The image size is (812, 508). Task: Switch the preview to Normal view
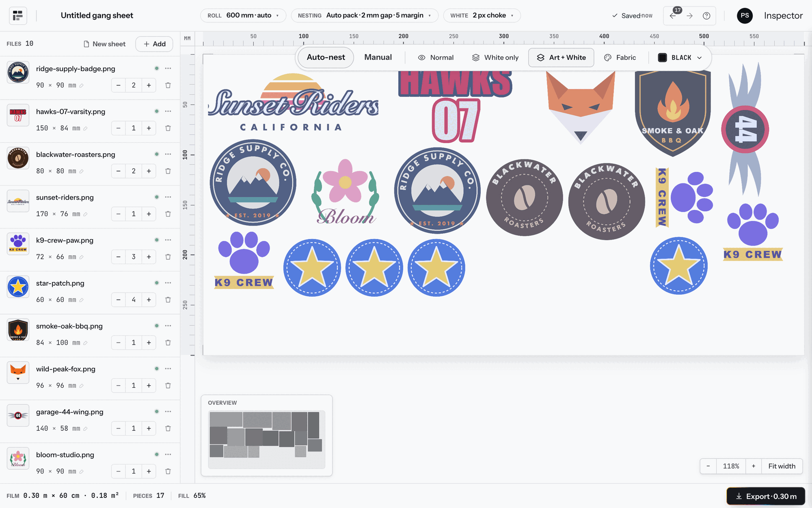[x=436, y=58]
